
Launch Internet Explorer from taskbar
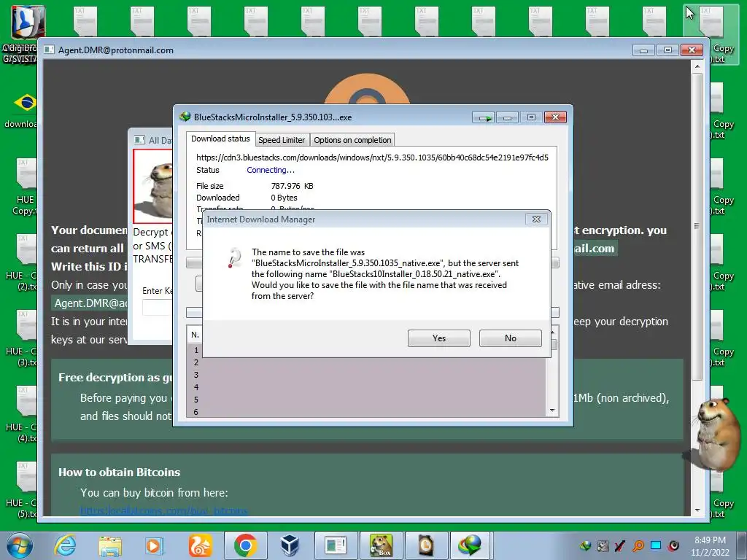(x=65, y=545)
